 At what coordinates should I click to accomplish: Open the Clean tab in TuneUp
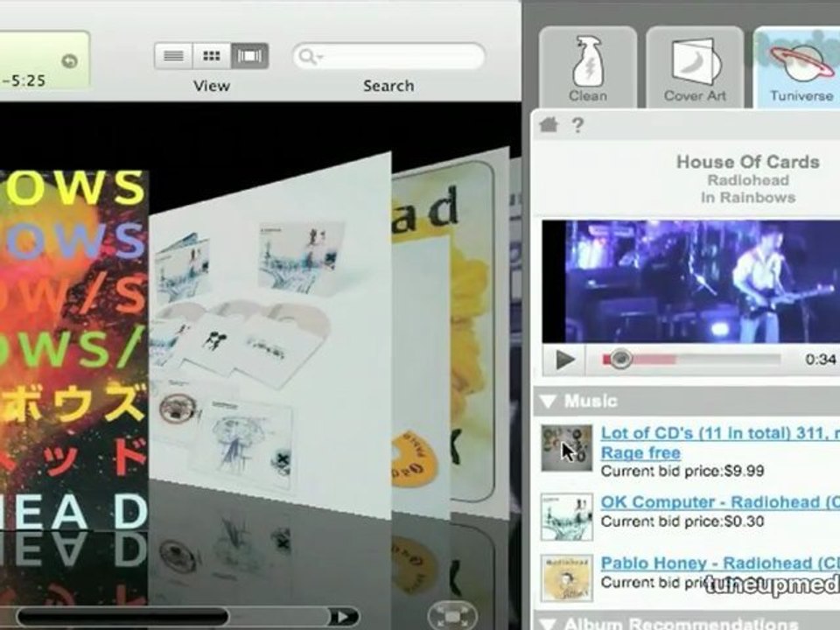click(588, 68)
